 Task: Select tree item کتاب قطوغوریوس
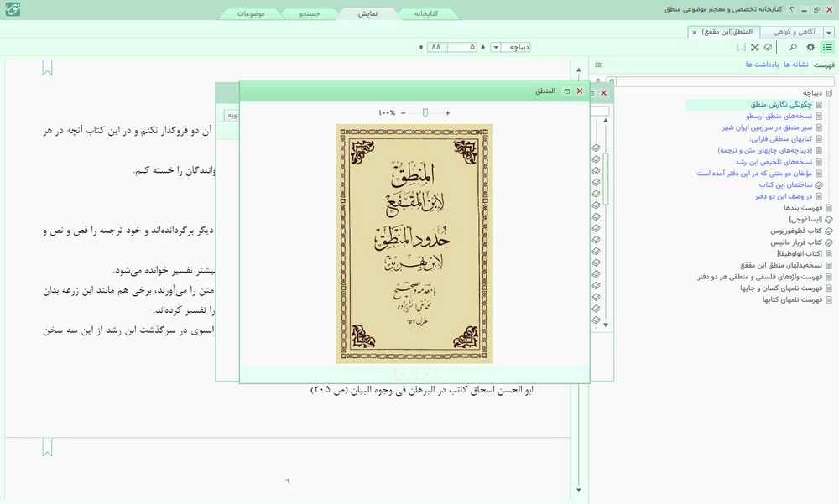click(x=796, y=231)
